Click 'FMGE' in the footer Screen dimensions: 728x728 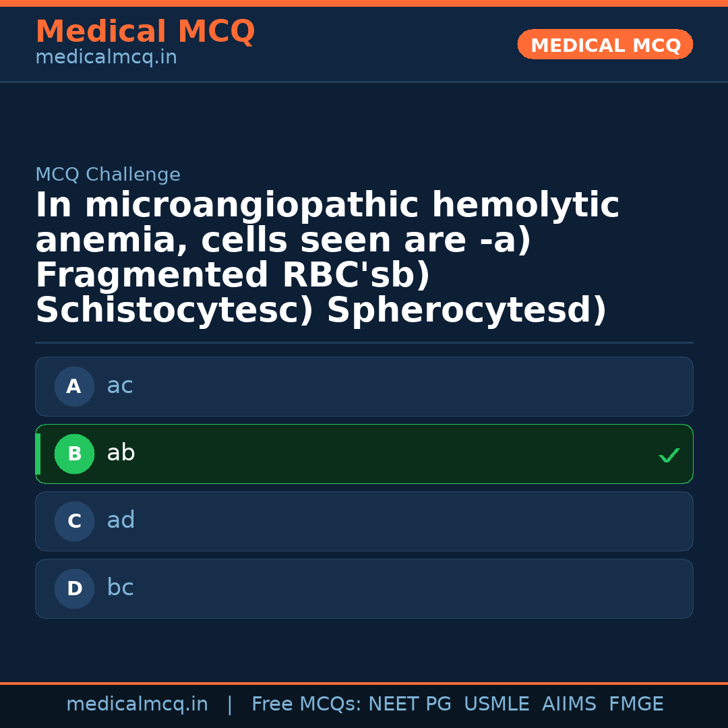[636, 704]
